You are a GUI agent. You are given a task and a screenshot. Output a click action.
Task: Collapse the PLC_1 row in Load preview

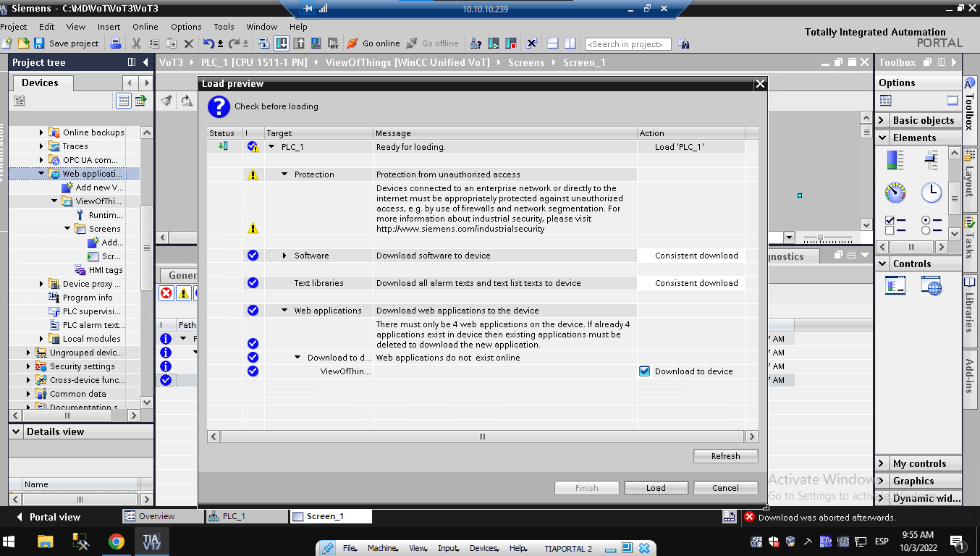click(x=272, y=147)
